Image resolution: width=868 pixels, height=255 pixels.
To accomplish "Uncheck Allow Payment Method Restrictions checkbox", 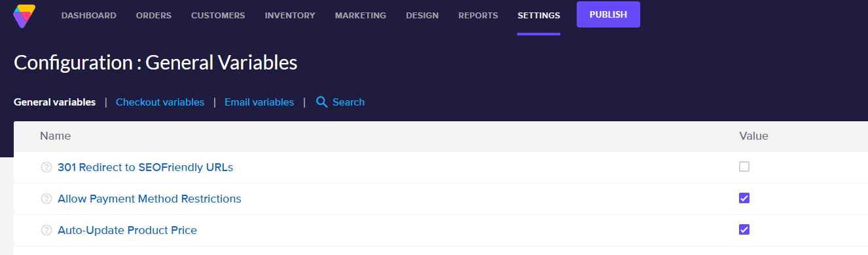I will pos(744,198).
